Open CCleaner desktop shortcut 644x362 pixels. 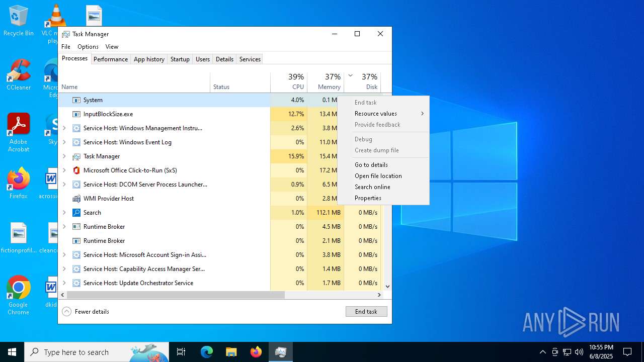click(x=19, y=75)
